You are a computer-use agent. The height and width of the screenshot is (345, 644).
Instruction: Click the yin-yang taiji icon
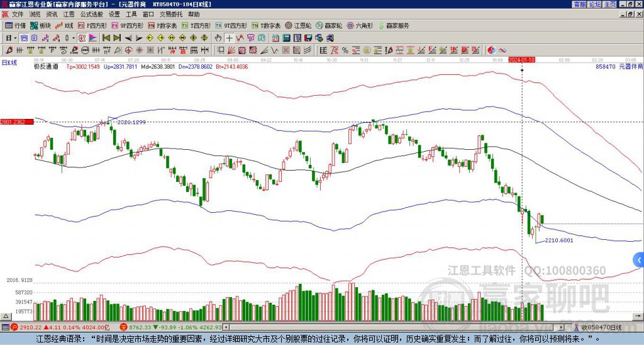pyautogui.click(x=491, y=50)
